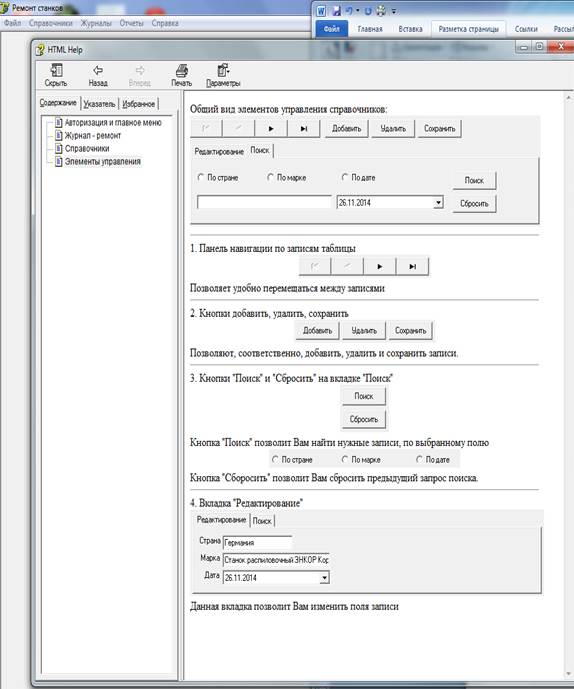The width and height of the screenshot is (574, 689).
Task: Select По стране radio in the top overview panel
Action: coord(201,177)
